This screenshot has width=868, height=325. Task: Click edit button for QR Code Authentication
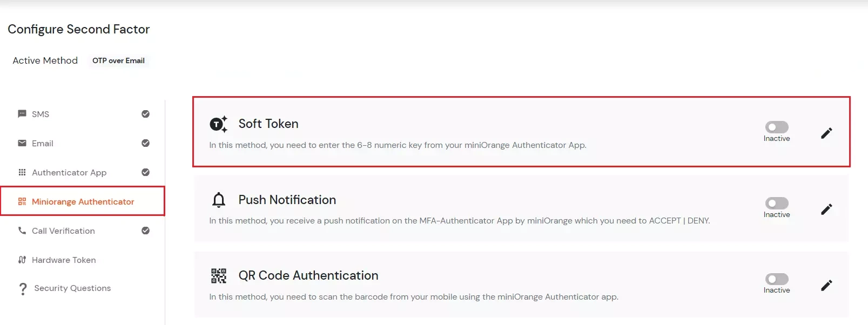pyautogui.click(x=826, y=285)
